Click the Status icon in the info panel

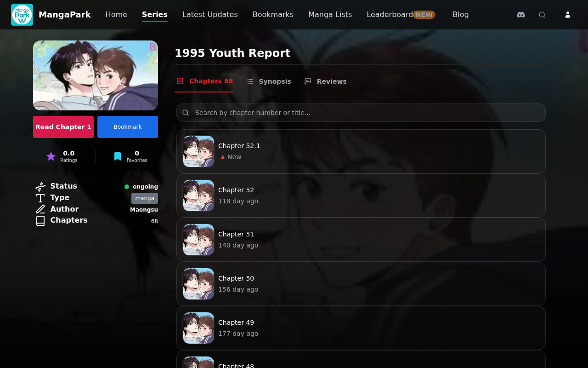click(x=40, y=186)
